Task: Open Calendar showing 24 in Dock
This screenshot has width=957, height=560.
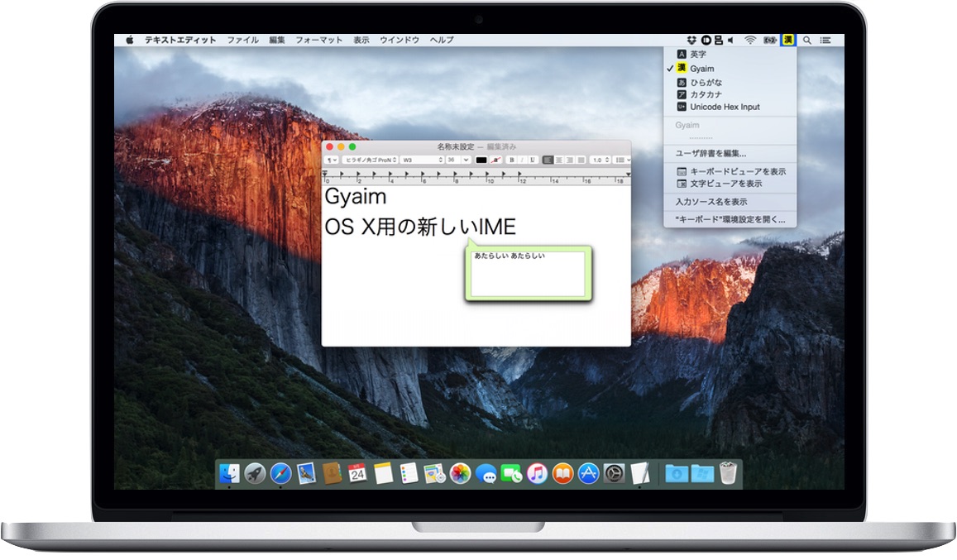Action: pos(357,473)
